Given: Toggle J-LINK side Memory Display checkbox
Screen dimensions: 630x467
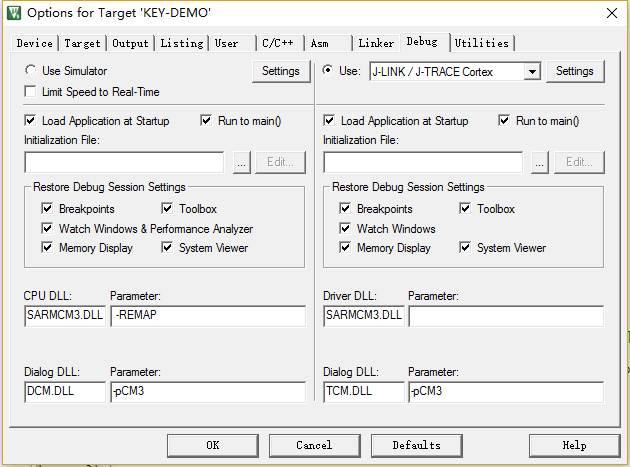Looking at the screenshot, I should [345, 247].
